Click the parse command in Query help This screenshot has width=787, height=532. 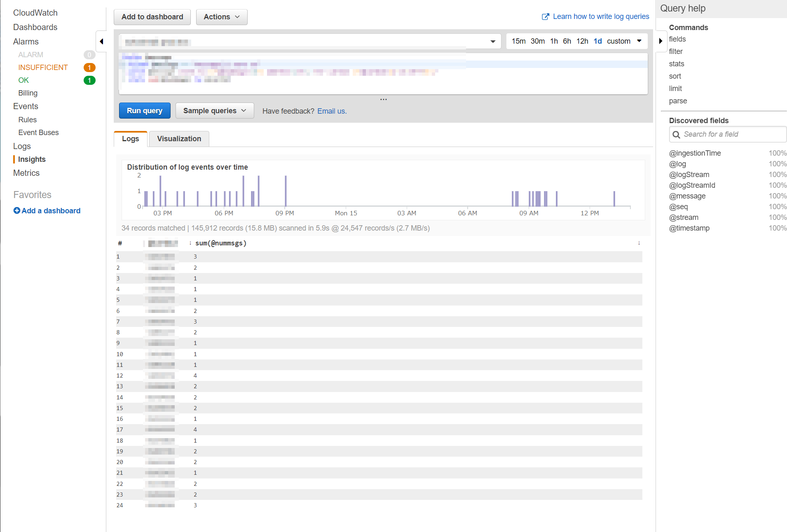pyautogui.click(x=678, y=101)
